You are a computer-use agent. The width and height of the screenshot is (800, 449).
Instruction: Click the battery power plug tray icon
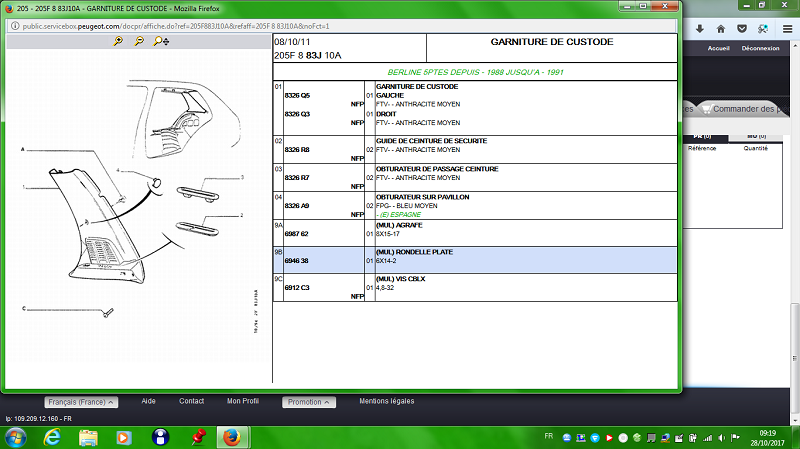point(693,438)
